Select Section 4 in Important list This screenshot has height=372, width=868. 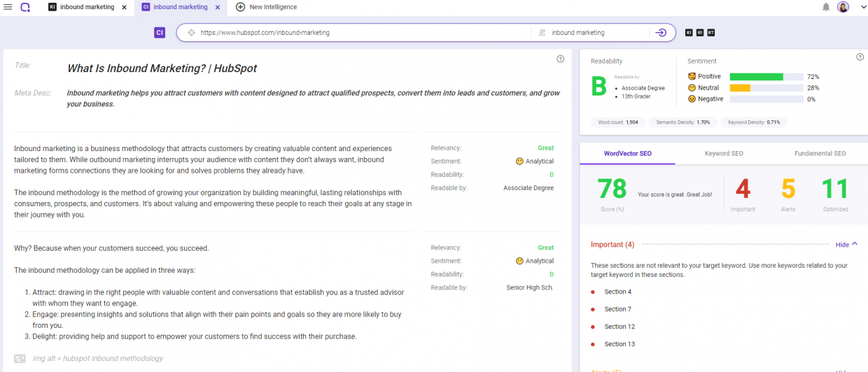(x=617, y=292)
